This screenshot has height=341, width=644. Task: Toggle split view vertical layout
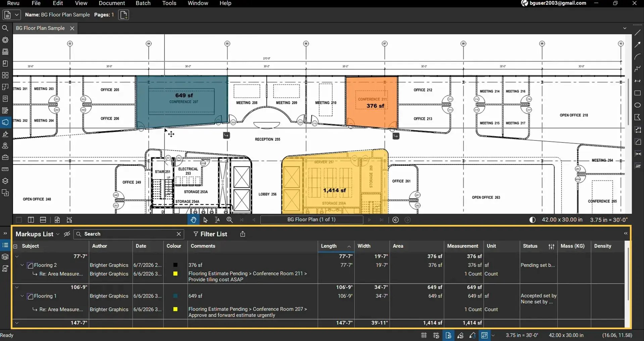(31, 220)
